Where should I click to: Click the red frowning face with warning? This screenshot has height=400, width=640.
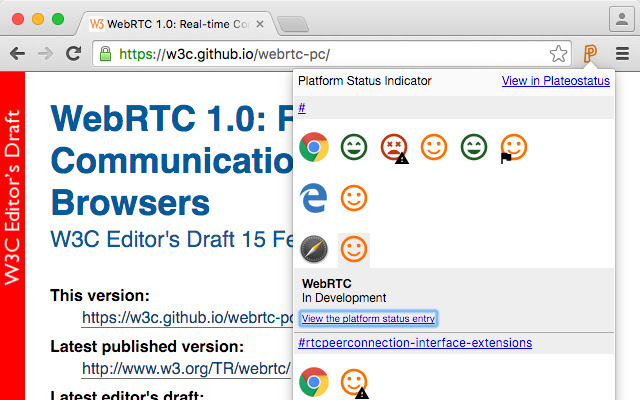tap(394, 148)
